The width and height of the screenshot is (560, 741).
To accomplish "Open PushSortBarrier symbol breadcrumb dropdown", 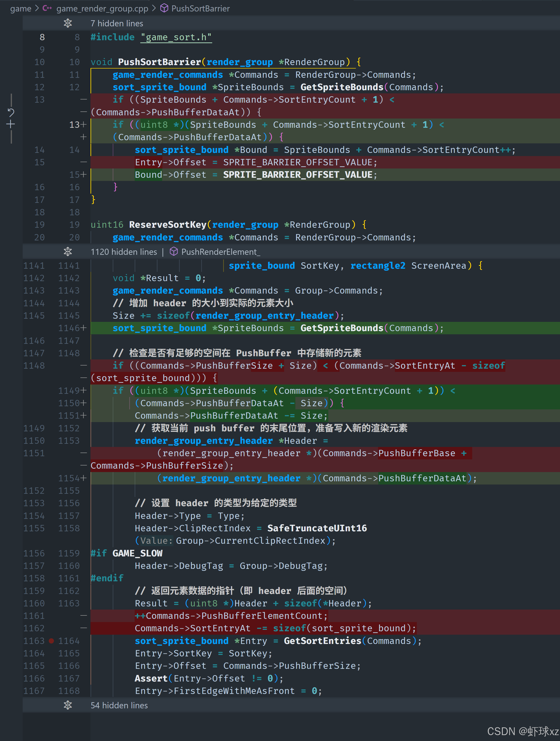I will click(200, 8).
